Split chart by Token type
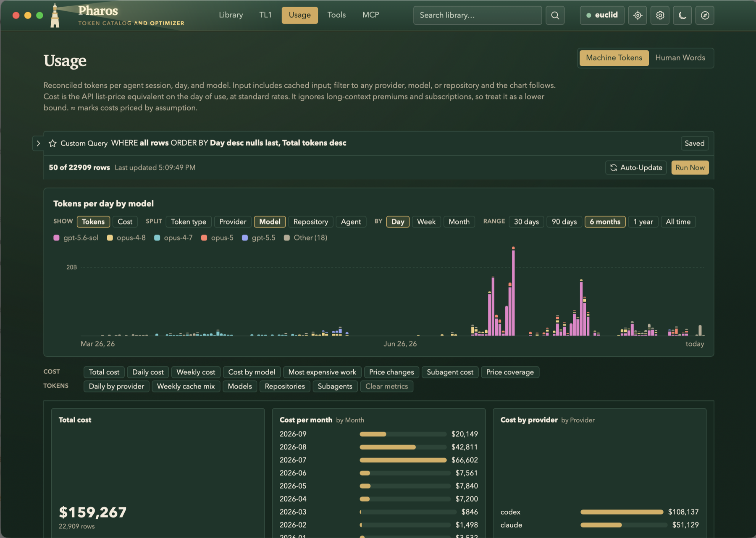Viewport: 756px width, 538px height. pos(189,222)
